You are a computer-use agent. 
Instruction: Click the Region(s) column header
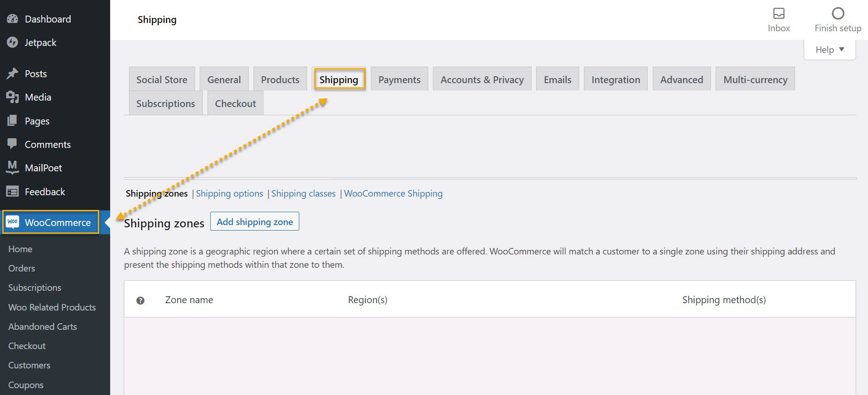pos(368,300)
